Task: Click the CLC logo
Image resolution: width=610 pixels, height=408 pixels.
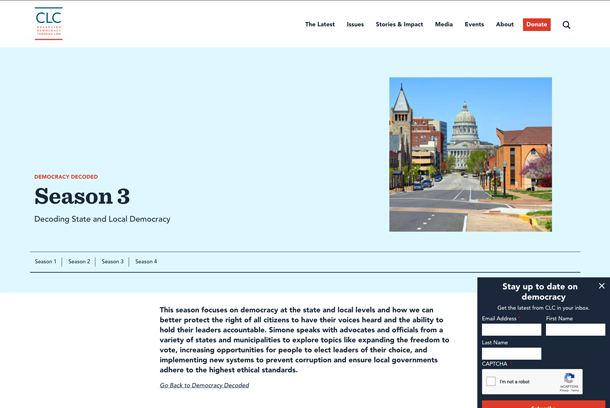Action: coord(49,23)
